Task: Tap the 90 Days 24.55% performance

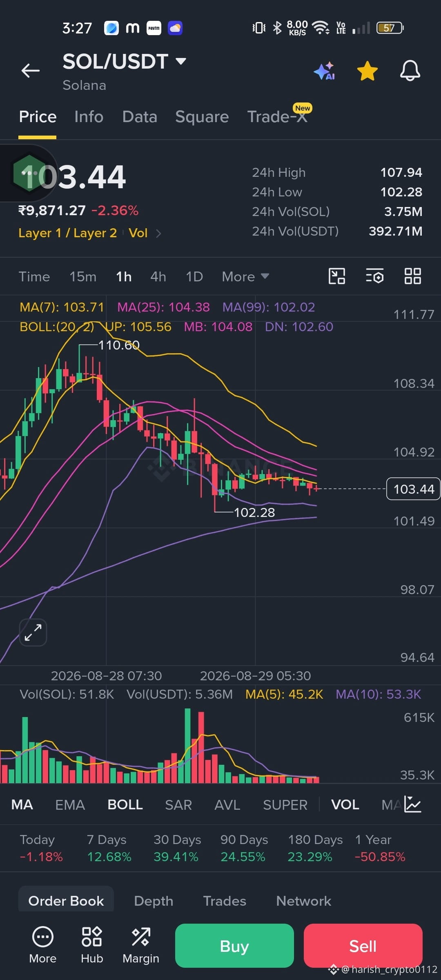Action: coord(244,848)
